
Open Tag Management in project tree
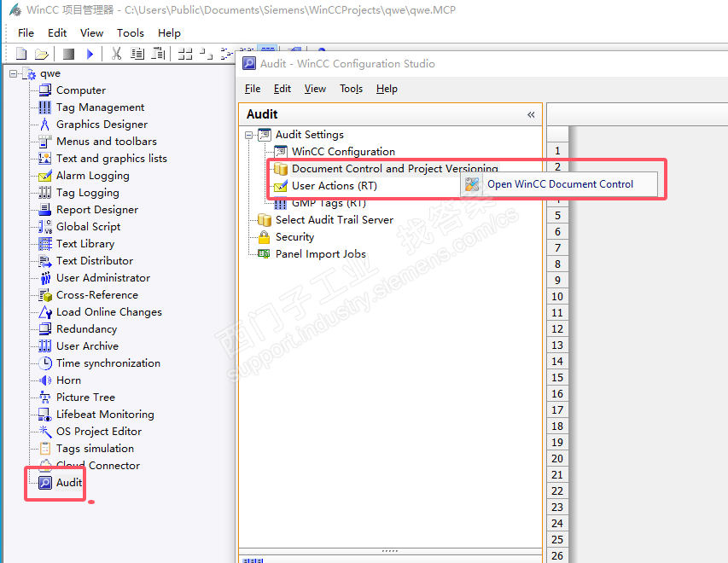[101, 107]
